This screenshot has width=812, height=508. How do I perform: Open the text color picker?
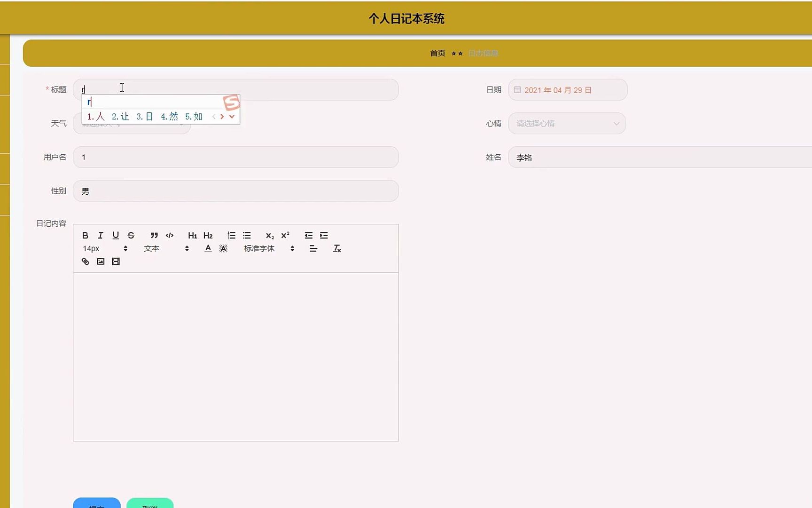pyautogui.click(x=208, y=248)
